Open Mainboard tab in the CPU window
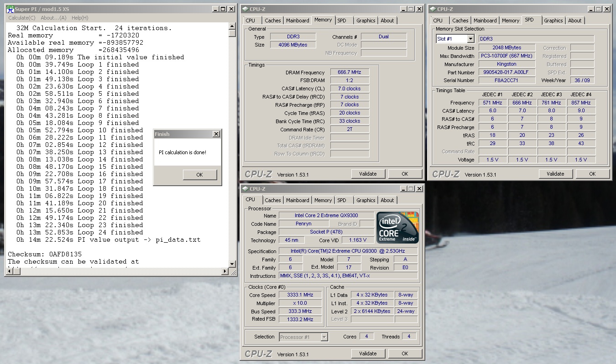The width and height of the screenshot is (616, 364). tap(298, 200)
